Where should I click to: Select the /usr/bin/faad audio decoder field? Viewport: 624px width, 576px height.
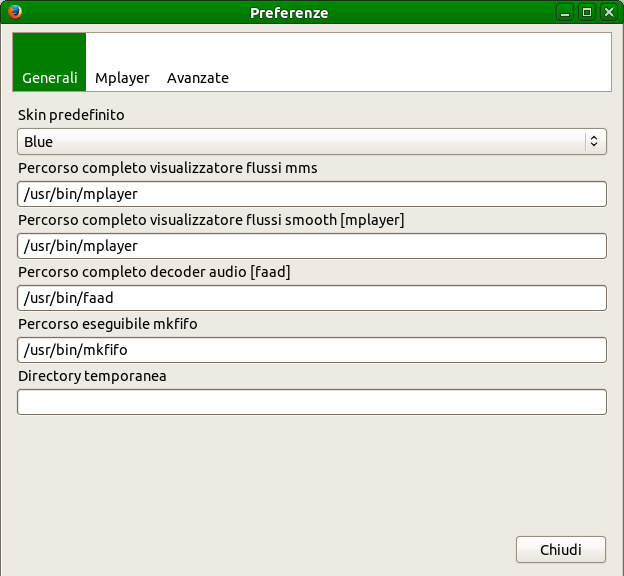(312, 298)
